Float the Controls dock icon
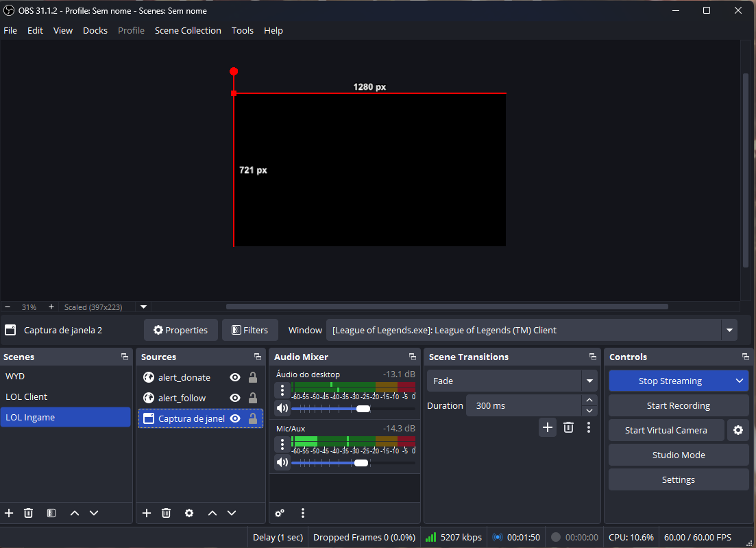756x548 pixels. 746,357
